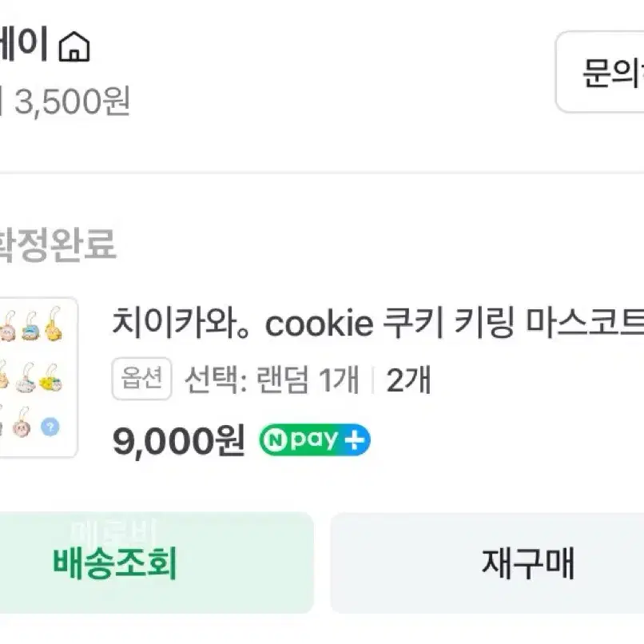Click the plus sign in Npay badge

[x=355, y=440]
